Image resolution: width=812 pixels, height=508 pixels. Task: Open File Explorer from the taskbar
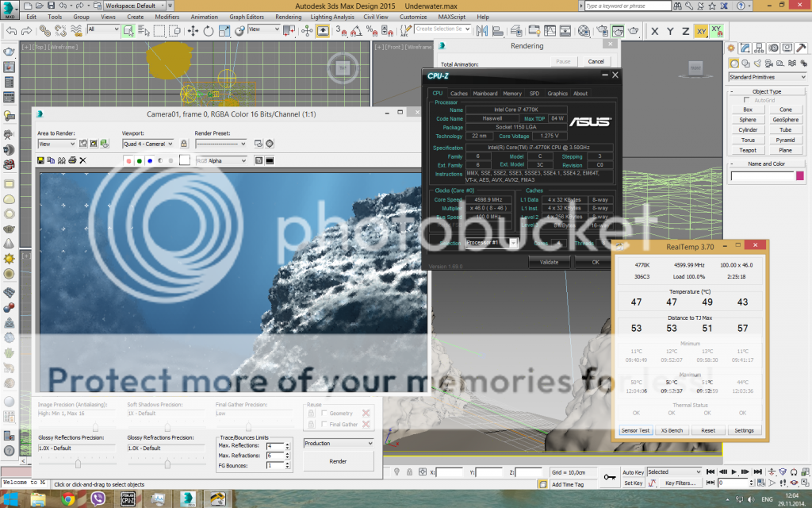coord(38,499)
